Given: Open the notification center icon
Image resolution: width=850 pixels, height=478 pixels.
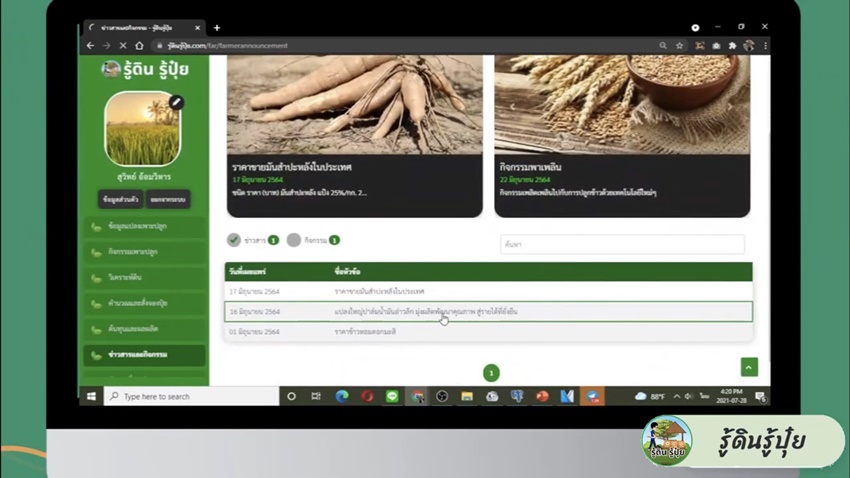Looking at the screenshot, I should tap(760, 397).
